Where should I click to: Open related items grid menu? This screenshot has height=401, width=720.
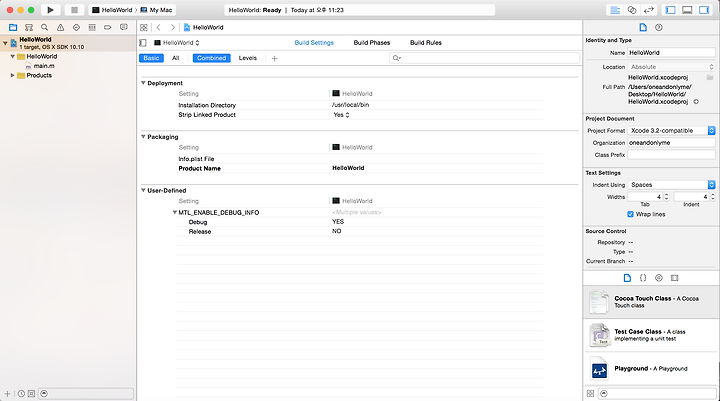point(144,28)
